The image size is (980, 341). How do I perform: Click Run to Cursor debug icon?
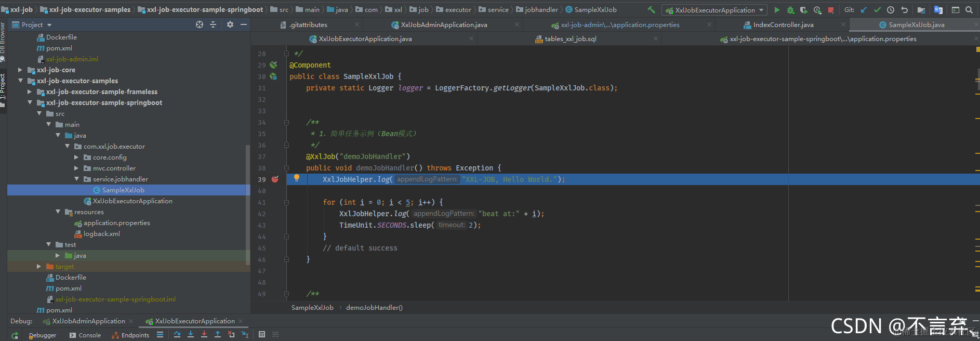tap(245, 335)
